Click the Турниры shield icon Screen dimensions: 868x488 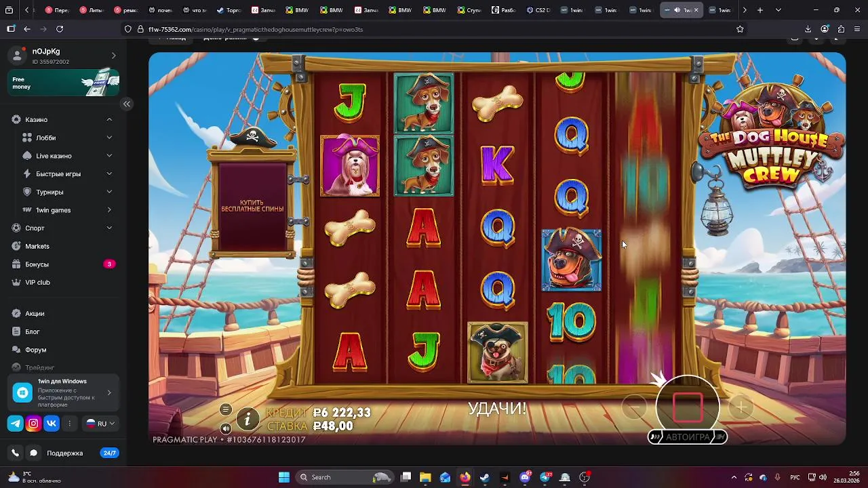[x=27, y=192]
